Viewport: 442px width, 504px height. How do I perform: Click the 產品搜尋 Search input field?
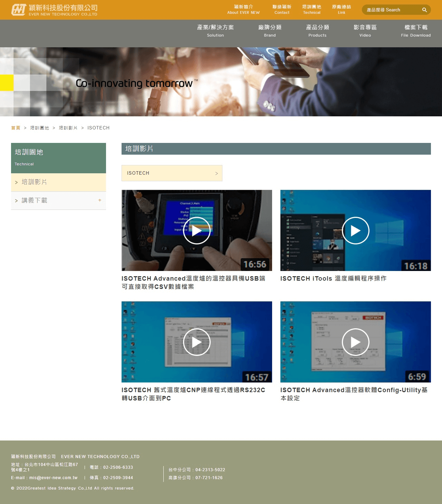tap(392, 10)
